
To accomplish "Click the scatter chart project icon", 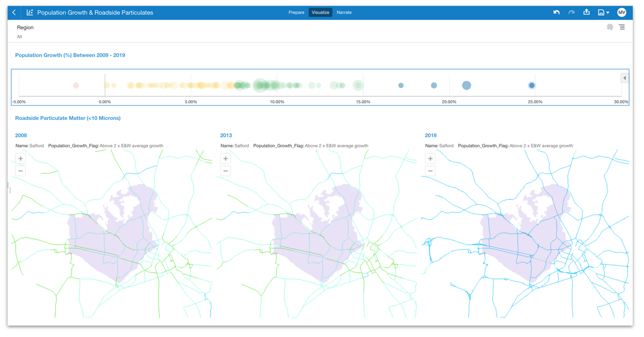I will pos(29,12).
